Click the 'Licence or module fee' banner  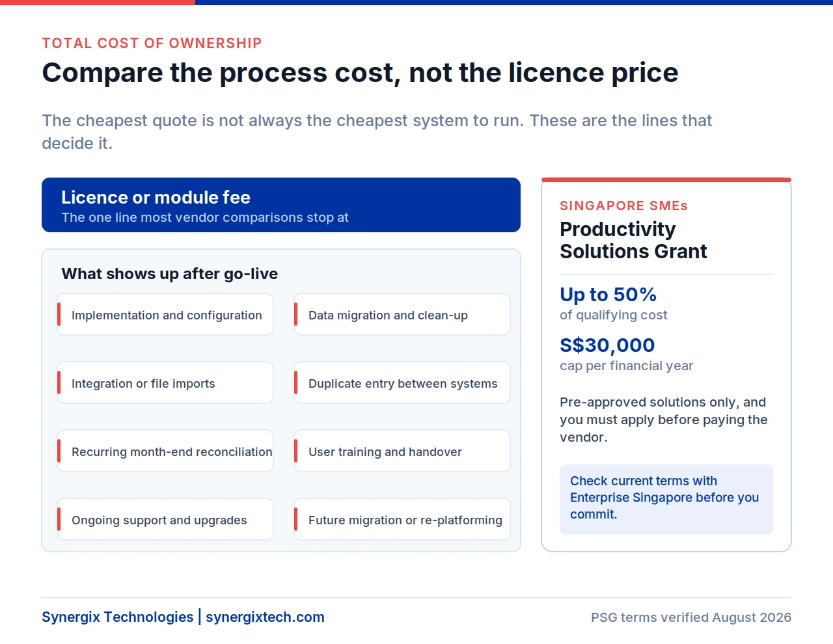281,205
